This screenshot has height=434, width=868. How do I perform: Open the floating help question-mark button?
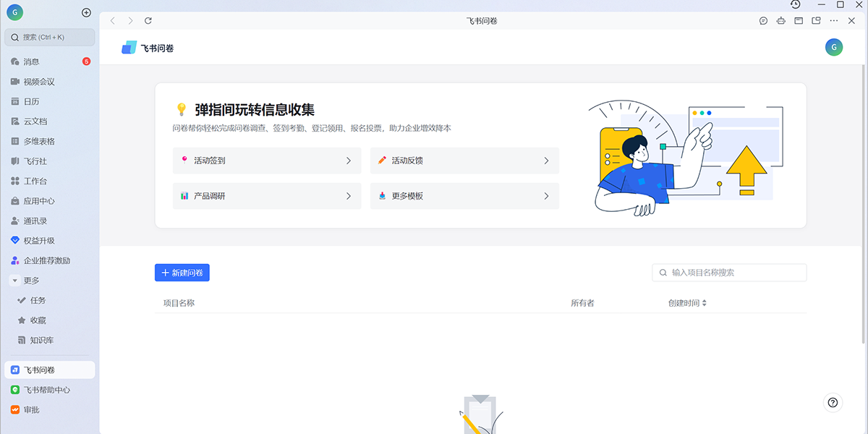coord(833,402)
